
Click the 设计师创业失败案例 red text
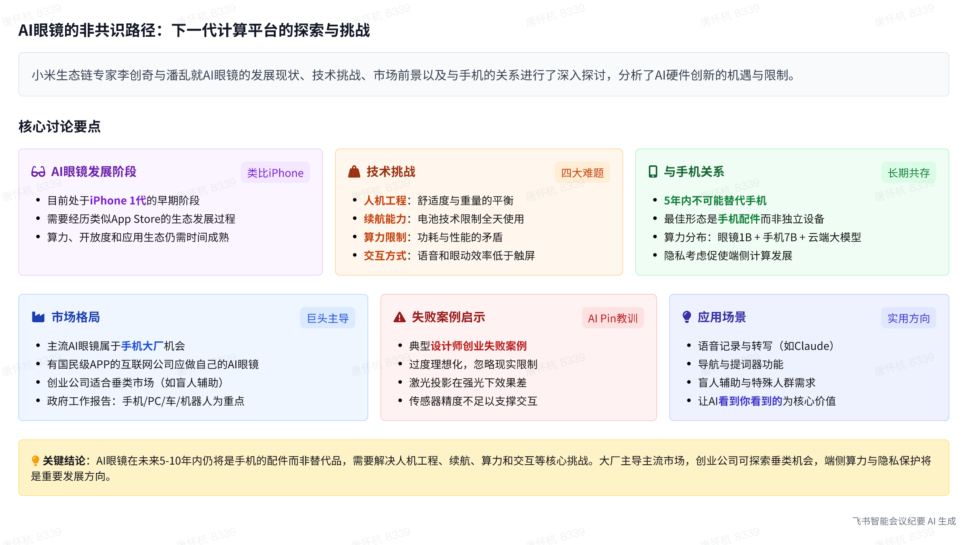tap(479, 346)
